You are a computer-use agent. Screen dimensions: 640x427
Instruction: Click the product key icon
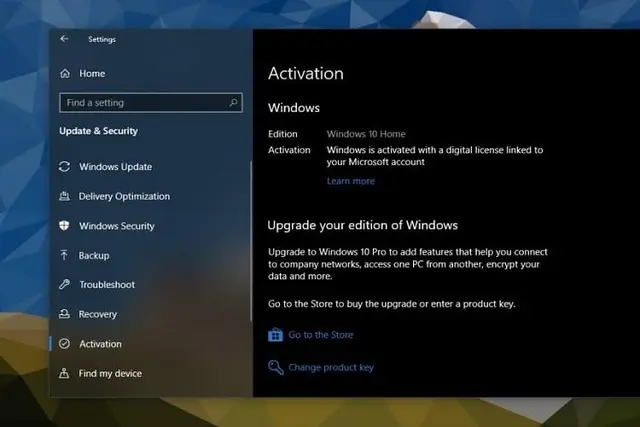click(x=276, y=367)
